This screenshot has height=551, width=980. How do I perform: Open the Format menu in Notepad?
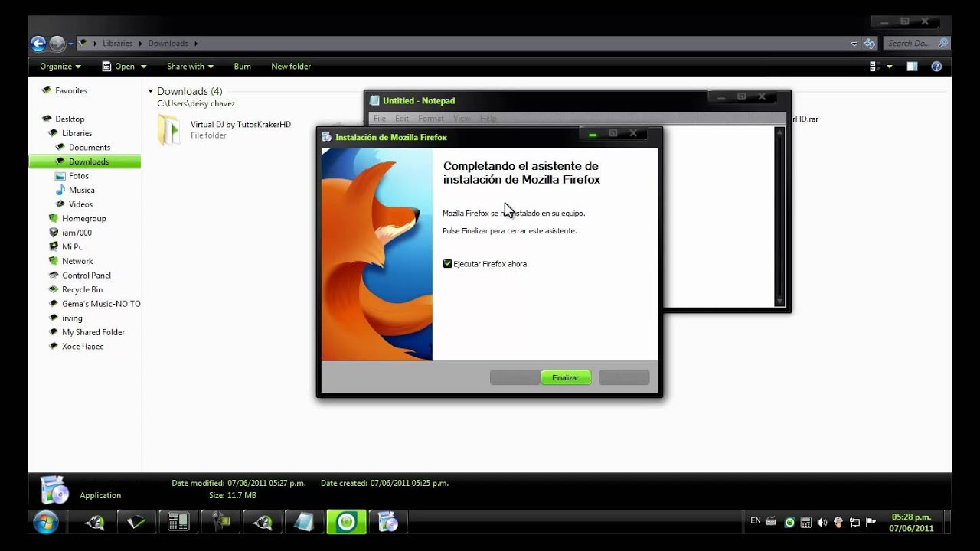[430, 119]
